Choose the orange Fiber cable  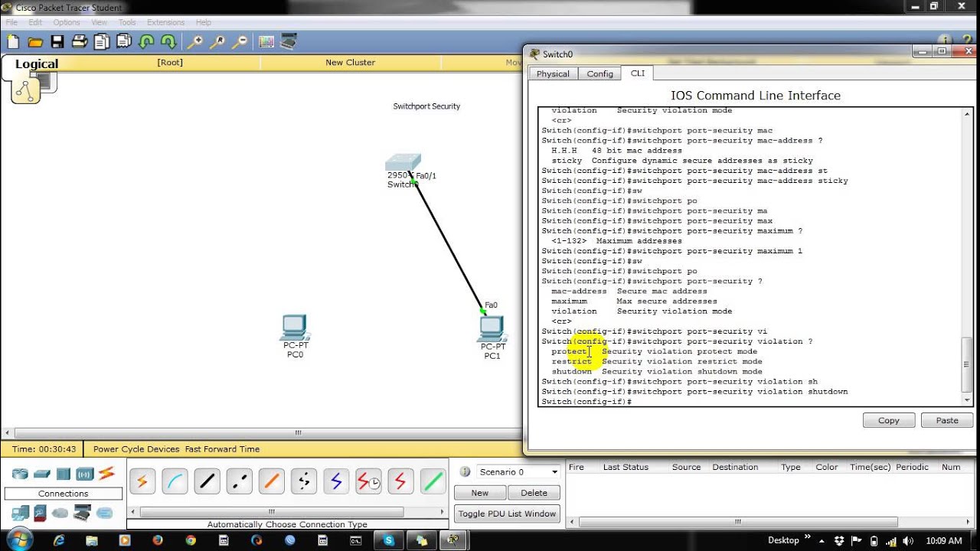pyautogui.click(x=272, y=481)
